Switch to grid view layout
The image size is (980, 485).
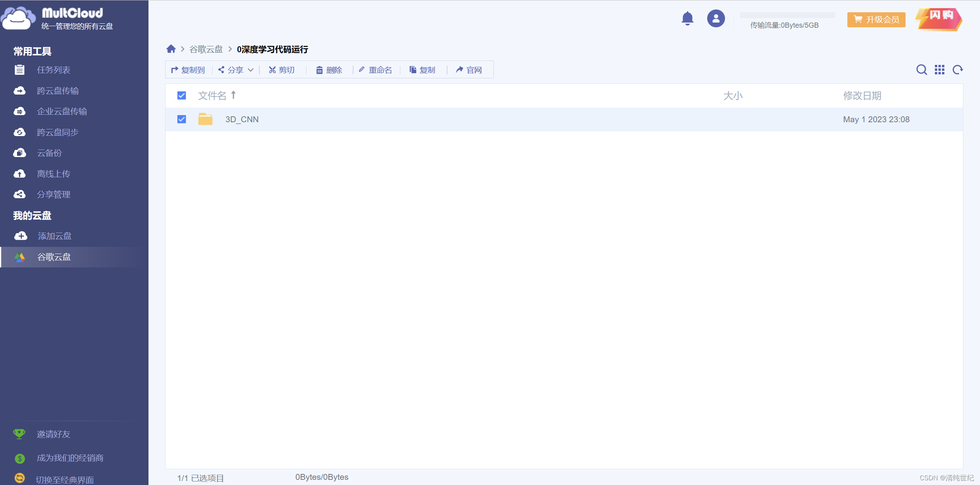[940, 70]
